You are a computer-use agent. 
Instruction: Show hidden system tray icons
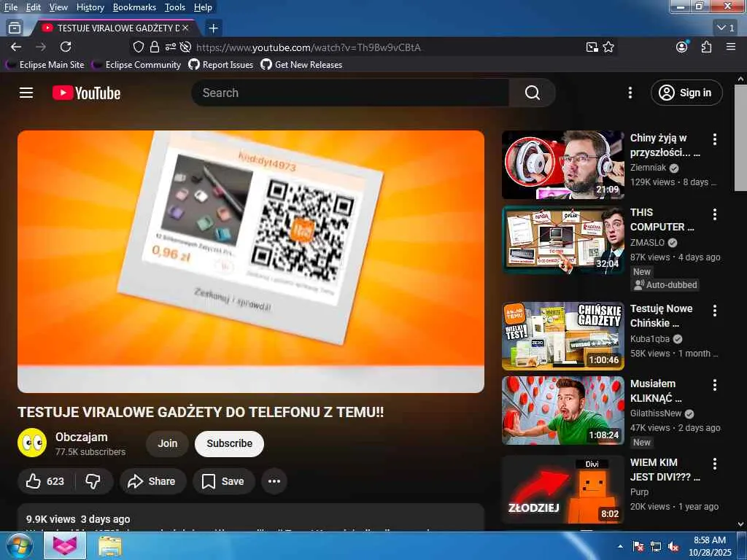(620, 547)
